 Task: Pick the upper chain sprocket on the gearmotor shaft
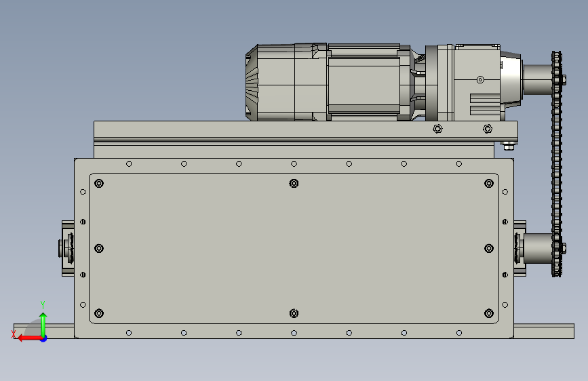[557, 80]
